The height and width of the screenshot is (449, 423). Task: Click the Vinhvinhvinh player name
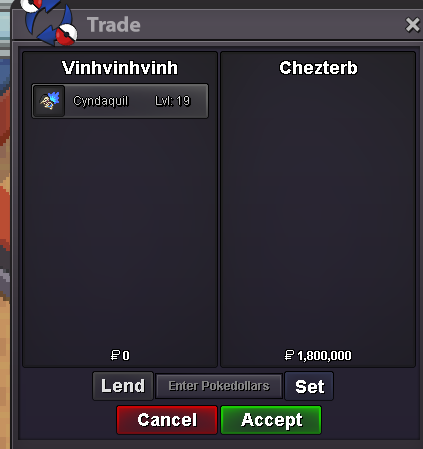pos(120,68)
